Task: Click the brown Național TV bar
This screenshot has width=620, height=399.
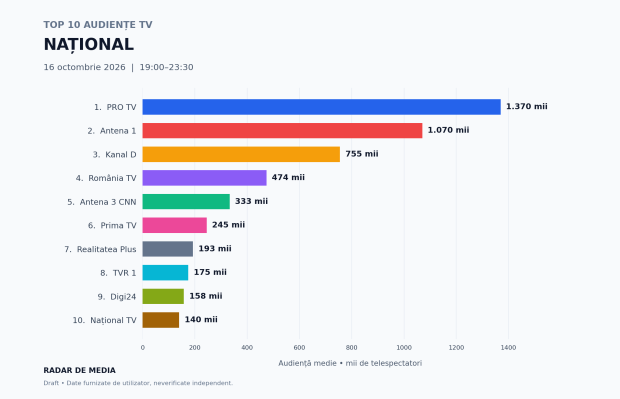Action: coord(161,320)
